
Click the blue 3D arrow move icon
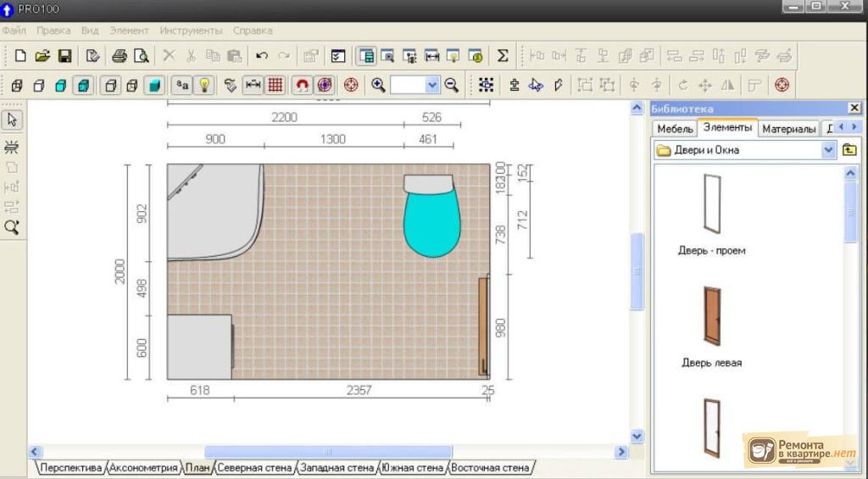[536, 86]
